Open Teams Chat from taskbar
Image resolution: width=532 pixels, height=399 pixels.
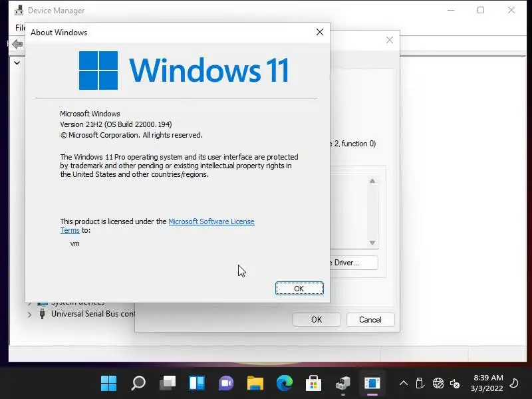point(226,384)
